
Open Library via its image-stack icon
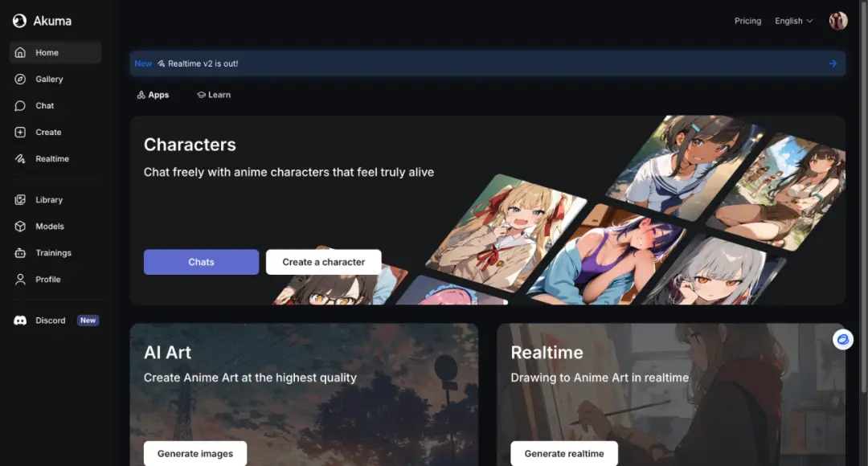pos(20,200)
